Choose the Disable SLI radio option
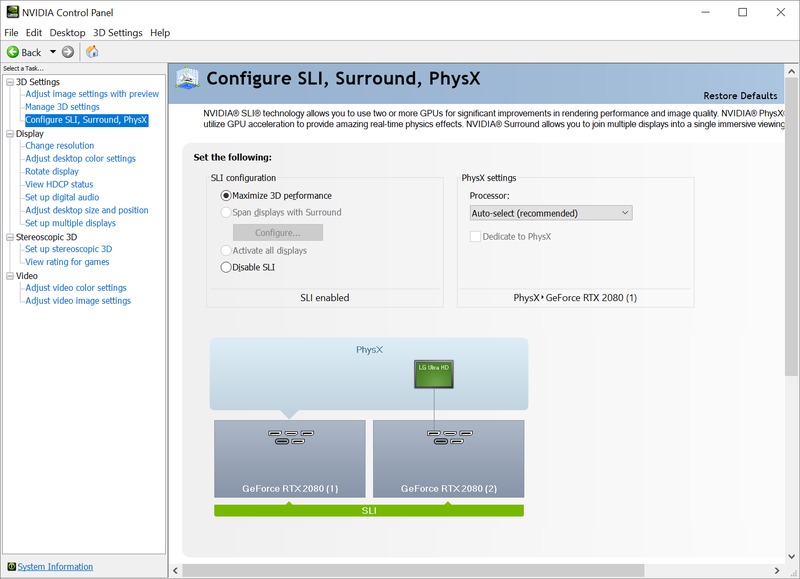Image resolution: width=800 pixels, height=579 pixels. click(x=226, y=268)
